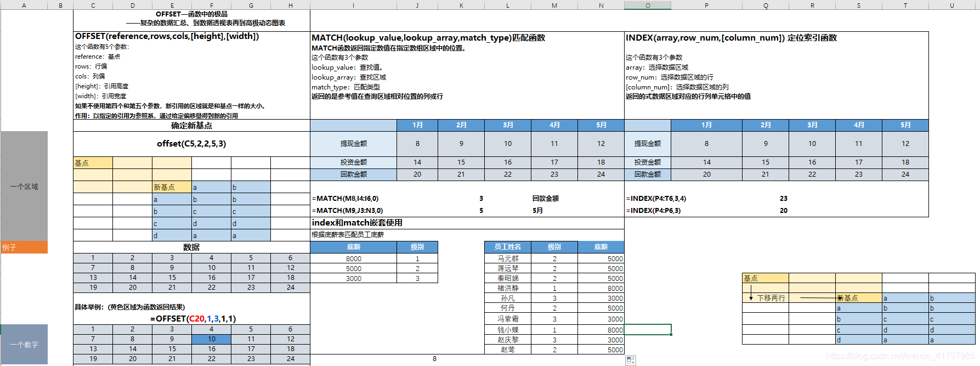
Task: Select column I header
Action: 354,5
